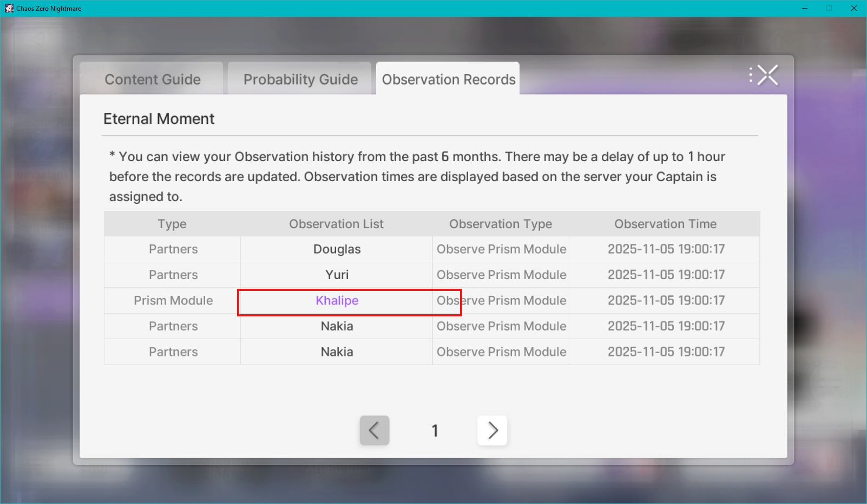This screenshot has width=867, height=504.
Task: Click the current page number 1
Action: [x=435, y=430]
